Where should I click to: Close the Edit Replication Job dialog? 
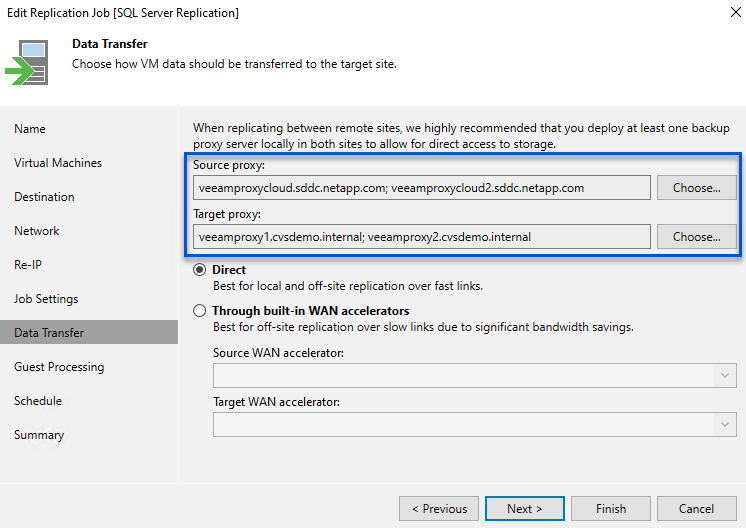[x=725, y=13]
